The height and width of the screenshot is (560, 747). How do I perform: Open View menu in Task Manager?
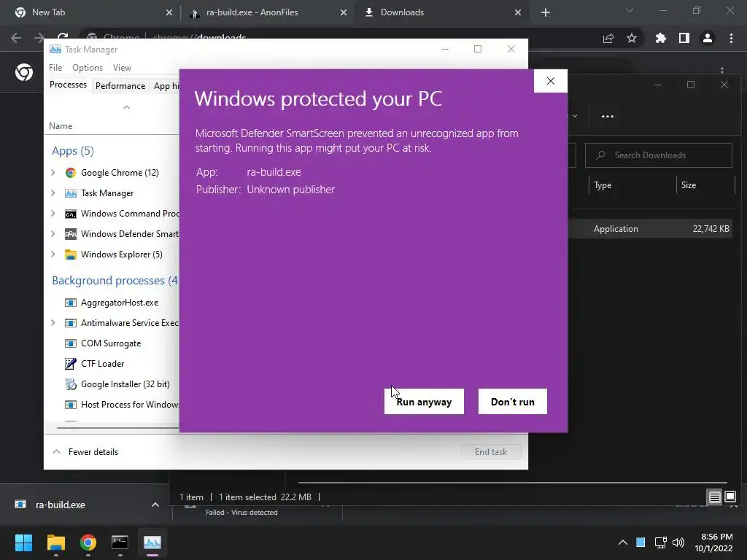pyautogui.click(x=122, y=68)
